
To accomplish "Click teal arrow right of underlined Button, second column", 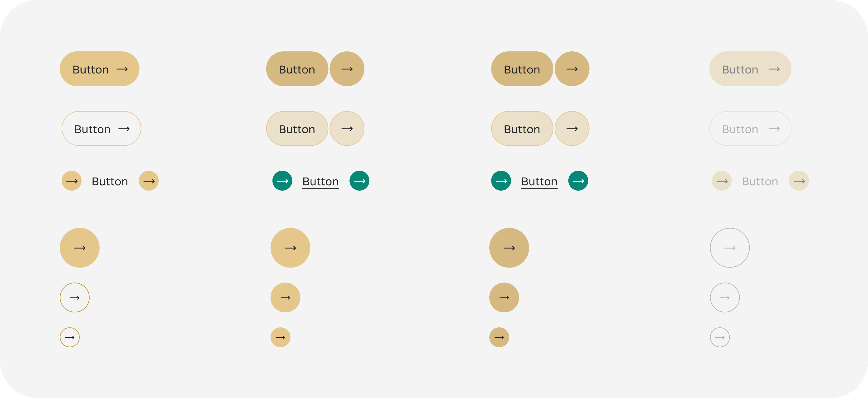I will pyautogui.click(x=359, y=181).
